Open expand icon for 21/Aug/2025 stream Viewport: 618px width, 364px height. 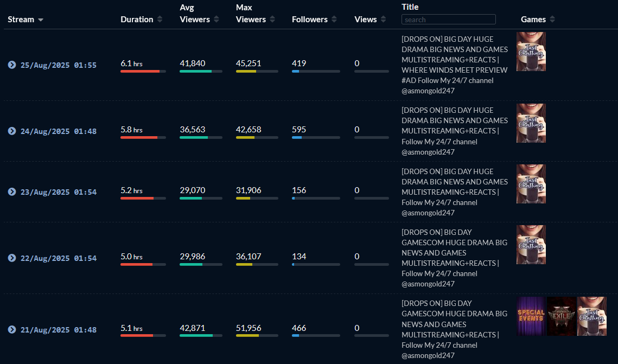point(12,330)
